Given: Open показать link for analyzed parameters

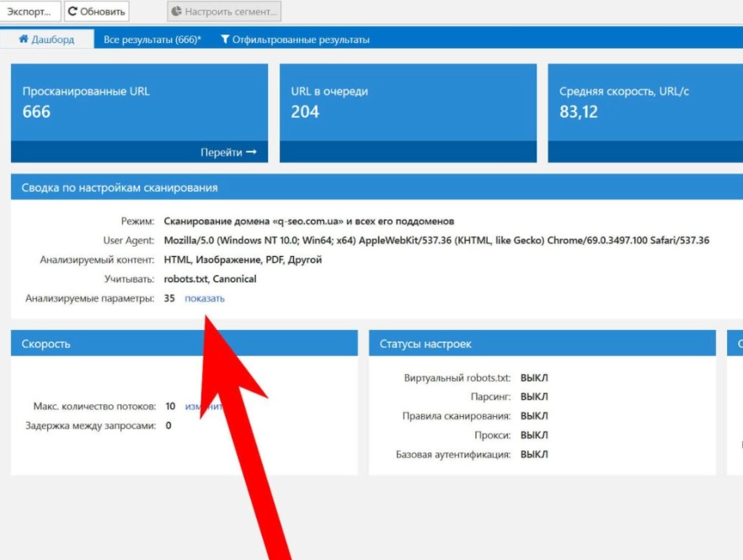Looking at the screenshot, I should pos(205,298).
